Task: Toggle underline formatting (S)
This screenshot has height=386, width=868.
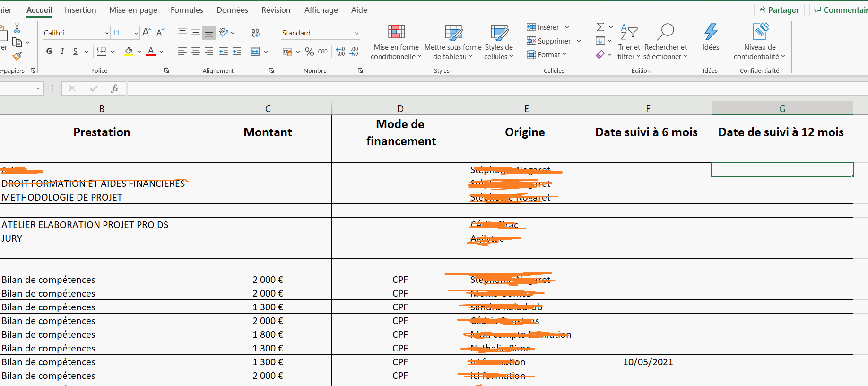Action: point(76,52)
